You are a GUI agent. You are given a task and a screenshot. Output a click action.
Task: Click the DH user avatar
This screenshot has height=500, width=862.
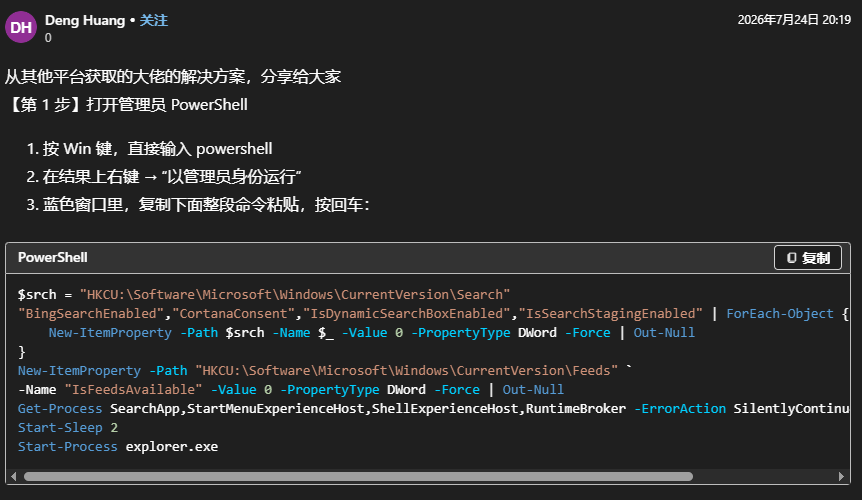(x=21, y=27)
